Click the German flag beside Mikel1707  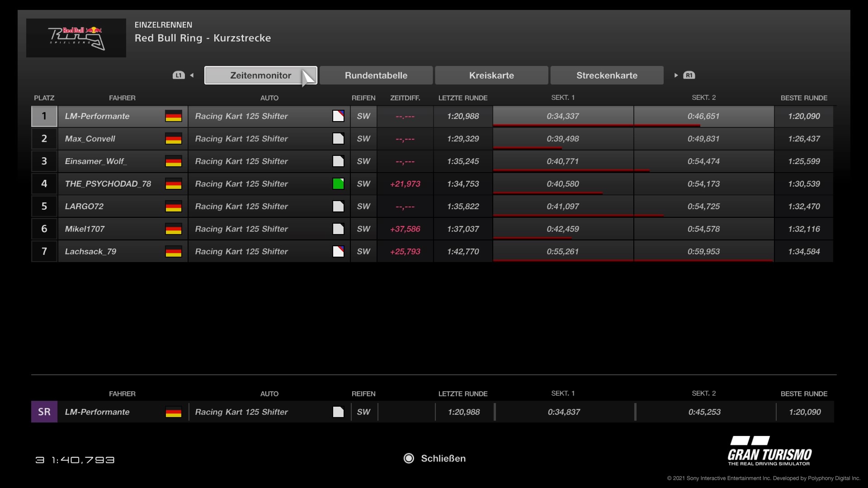(x=173, y=229)
